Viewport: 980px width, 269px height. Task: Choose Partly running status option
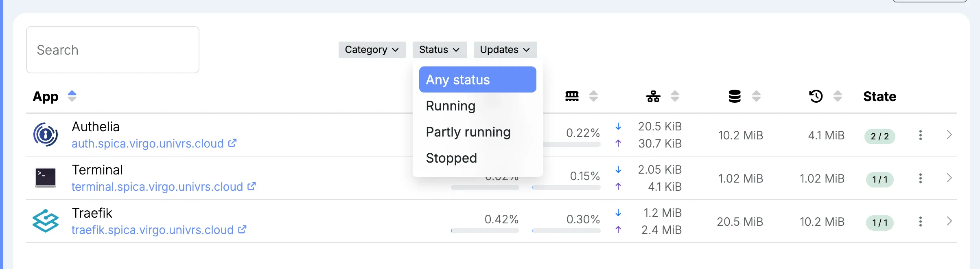pos(477,132)
